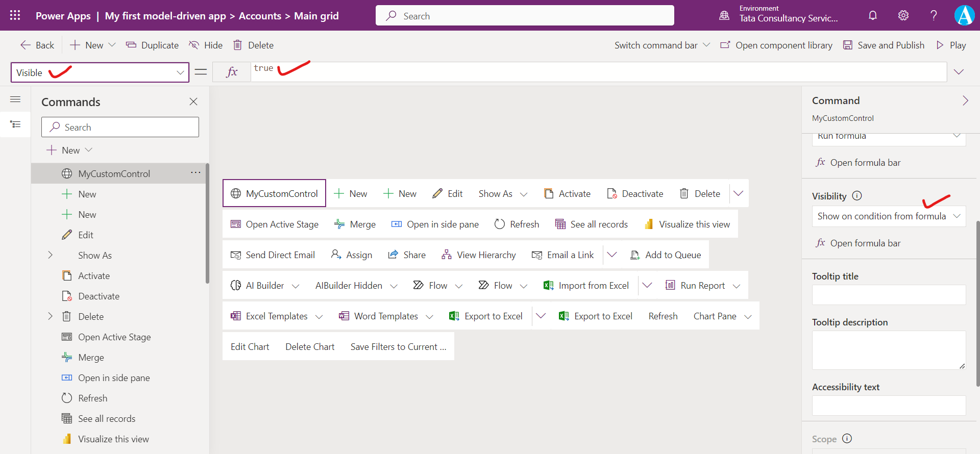The width and height of the screenshot is (980, 454).
Task: Click Save and Publish
Action: click(884, 45)
